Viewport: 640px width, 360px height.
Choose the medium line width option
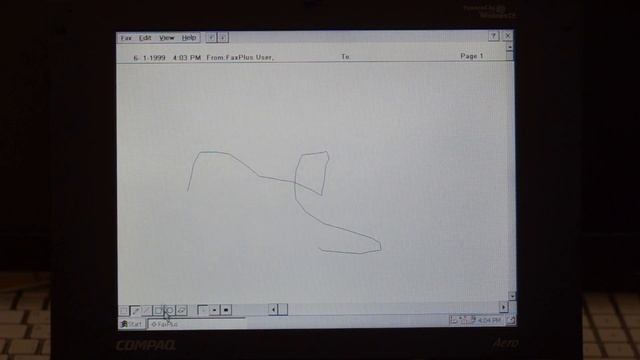pos(214,310)
